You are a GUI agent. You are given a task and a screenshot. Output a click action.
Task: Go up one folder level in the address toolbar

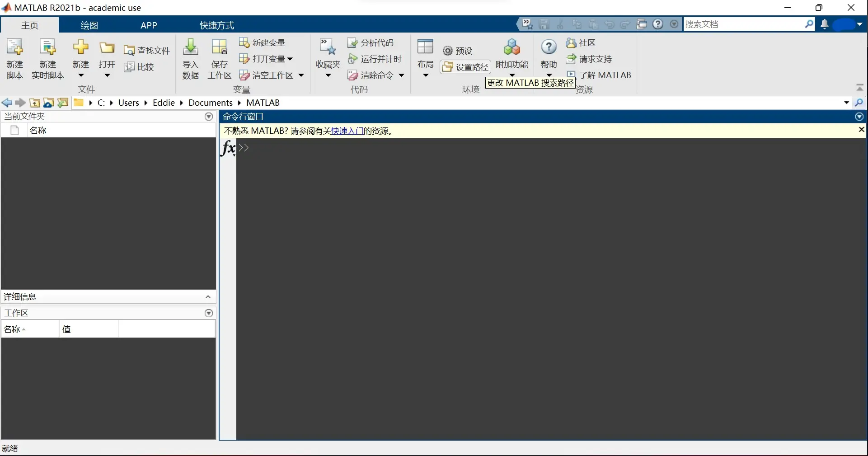coord(35,103)
